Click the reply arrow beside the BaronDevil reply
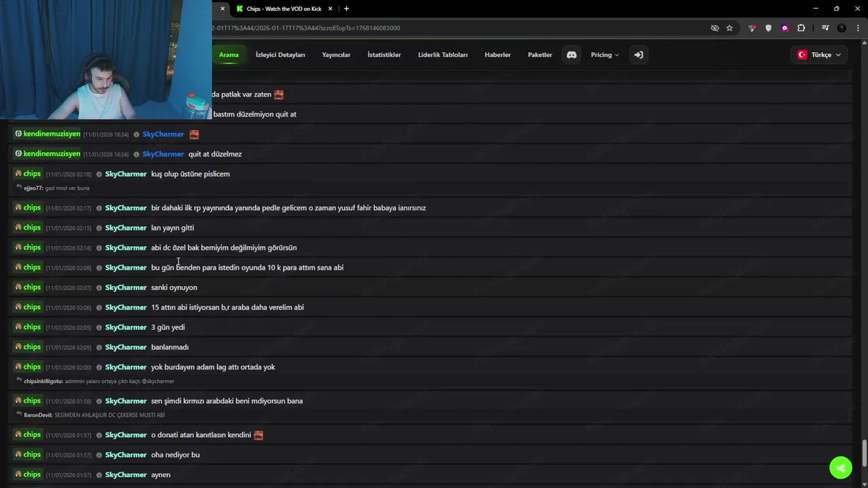868x488 pixels. point(19,414)
